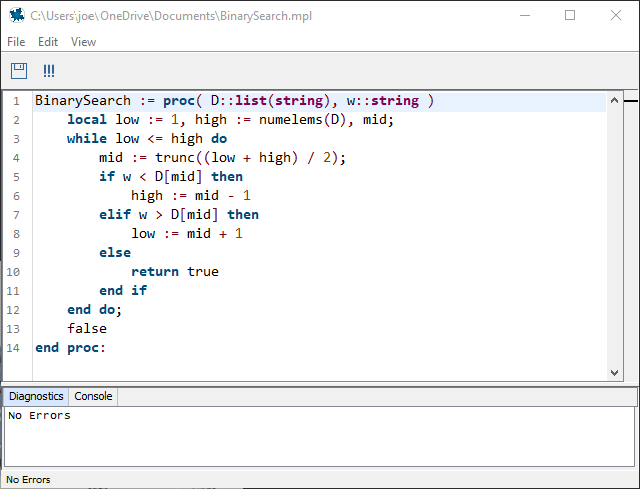640x489 pixels.
Task: Select the 'No Errors' message in Diagnostics panel
Action: coord(39,415)
